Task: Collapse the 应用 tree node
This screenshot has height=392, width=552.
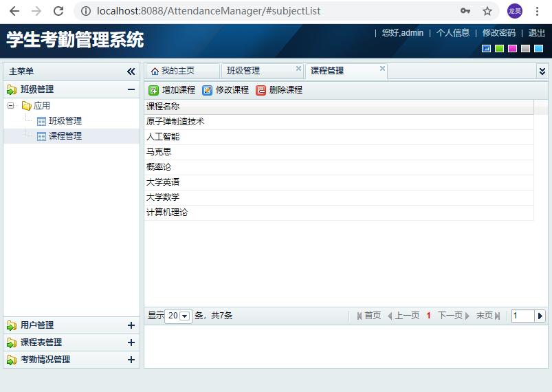Action: (10, 105)
